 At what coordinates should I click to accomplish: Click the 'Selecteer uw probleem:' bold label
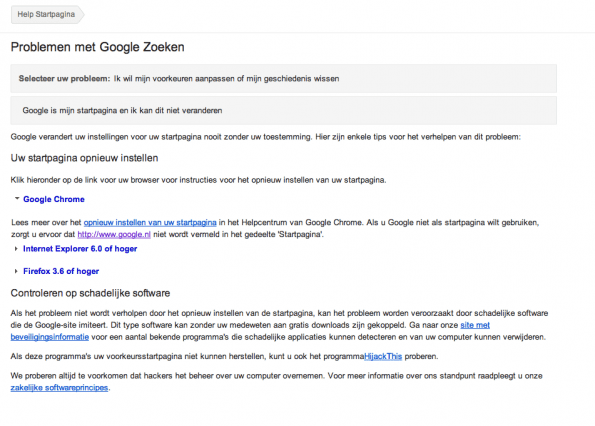coord(65,79)
